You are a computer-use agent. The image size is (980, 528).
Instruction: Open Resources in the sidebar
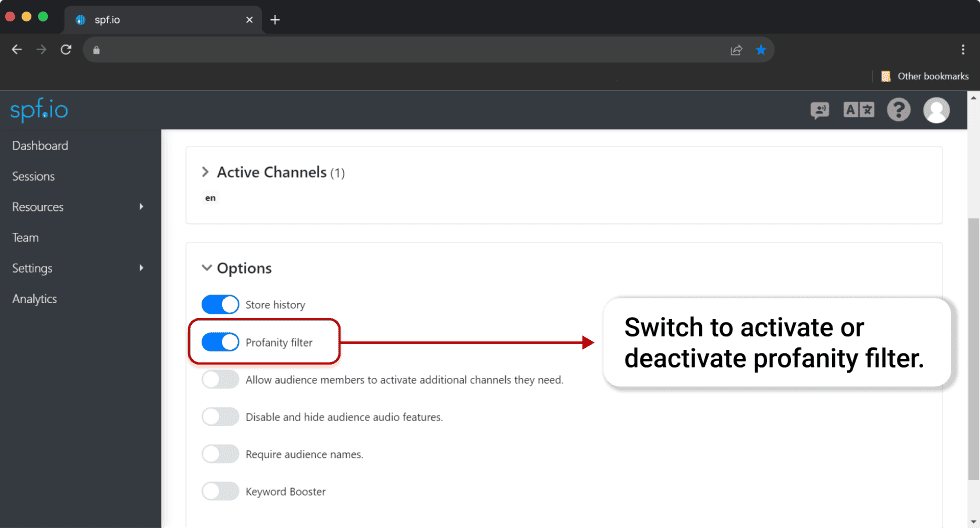[38, 207]
